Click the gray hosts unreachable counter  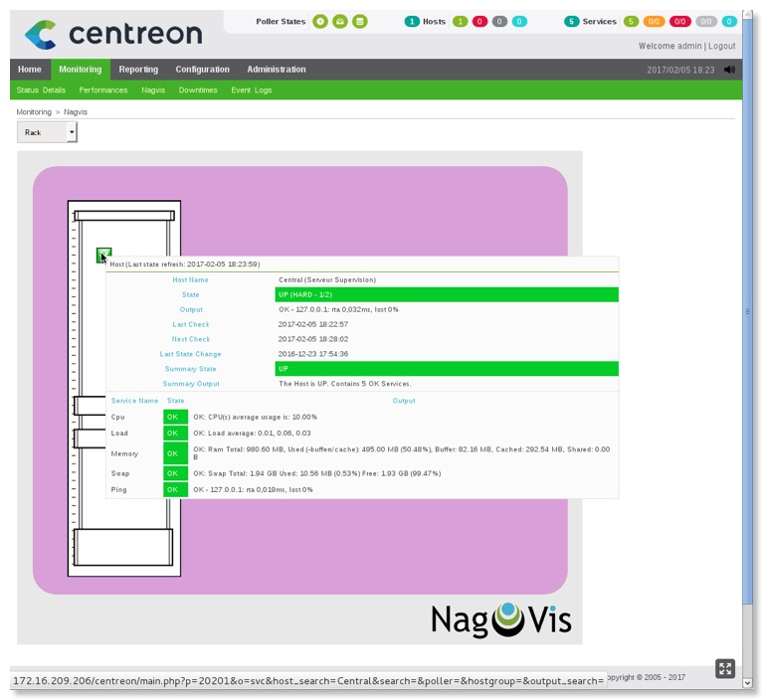pyautogui.click(x=499, y=22)
